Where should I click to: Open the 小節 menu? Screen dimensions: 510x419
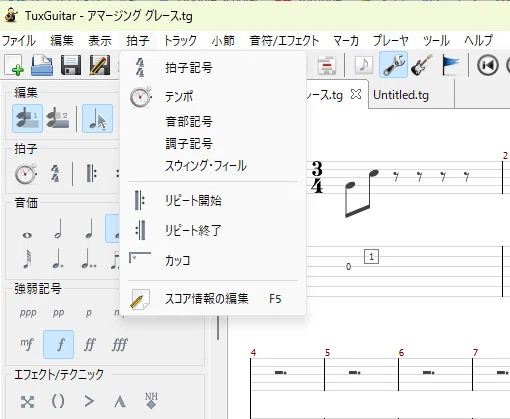(x=223, y=41)
